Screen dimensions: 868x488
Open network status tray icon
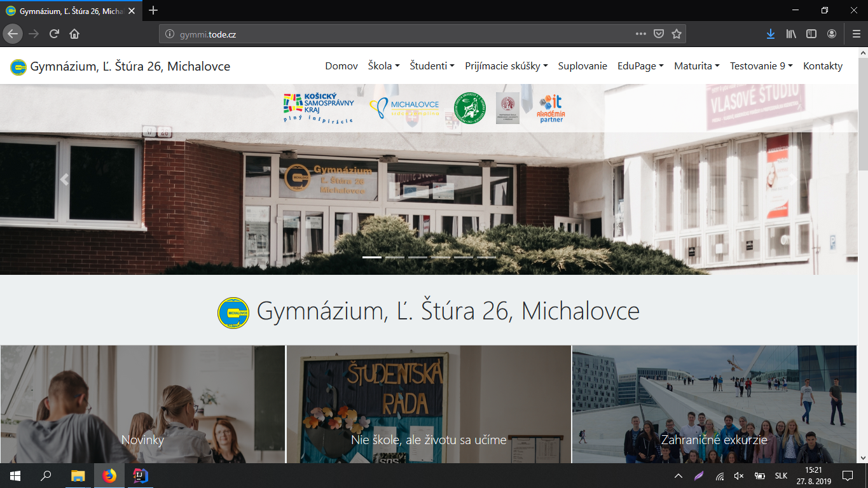click(x=720, y=476)
